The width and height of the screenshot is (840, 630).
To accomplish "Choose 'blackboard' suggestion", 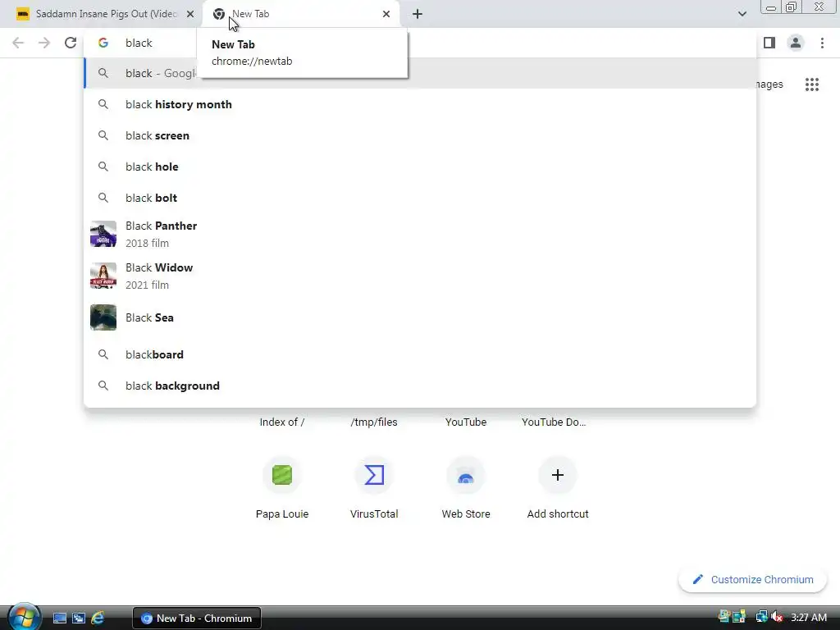I will [421, 354].
